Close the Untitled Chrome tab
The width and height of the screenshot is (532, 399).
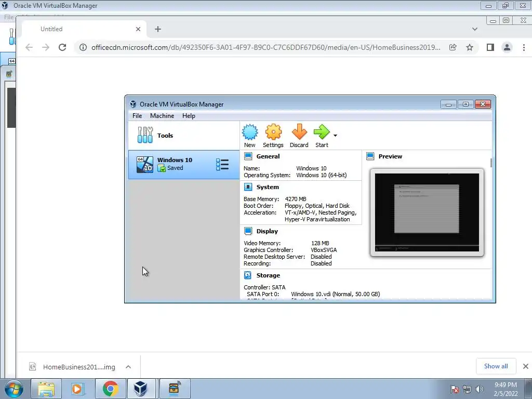[138, 29]
